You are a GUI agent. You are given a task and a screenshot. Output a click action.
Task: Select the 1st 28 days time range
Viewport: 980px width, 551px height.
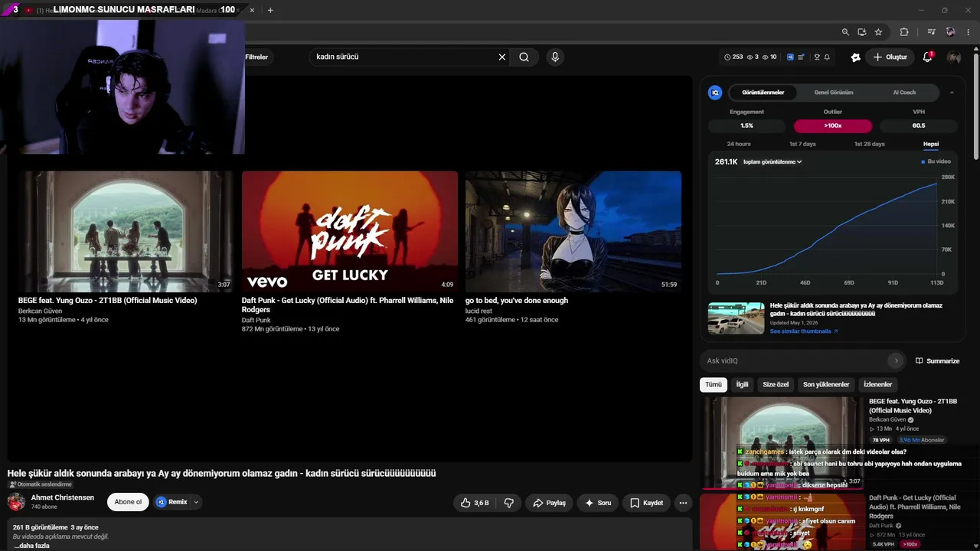point(869,144)
